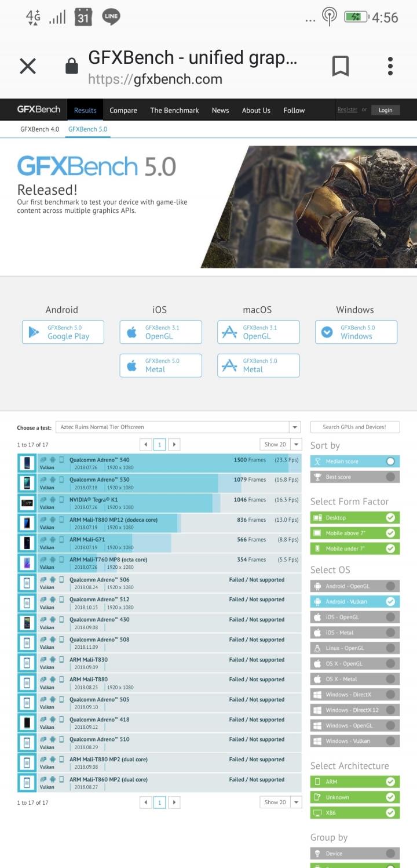Go to next page in bottom pager

174,802
